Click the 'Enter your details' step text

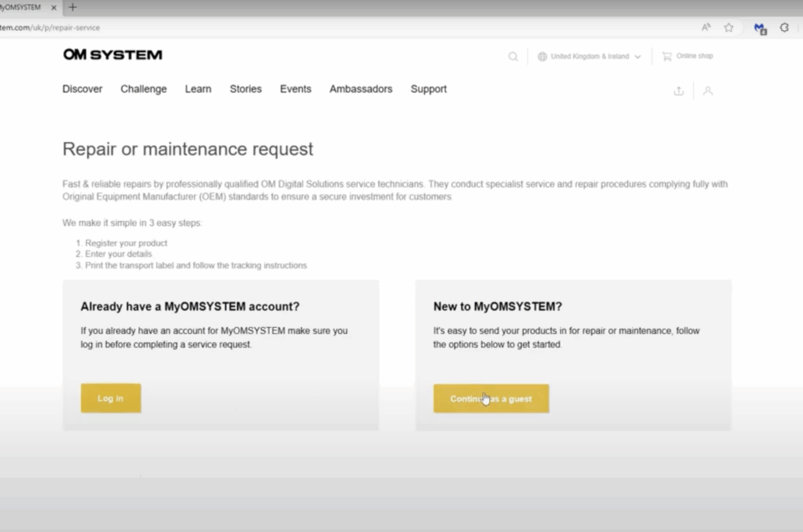118,254
